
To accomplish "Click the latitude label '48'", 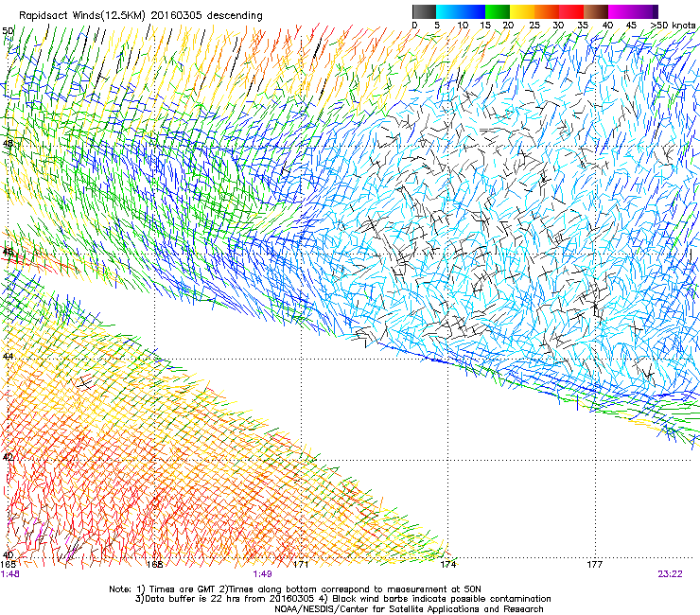I will [x=8, y=144].
